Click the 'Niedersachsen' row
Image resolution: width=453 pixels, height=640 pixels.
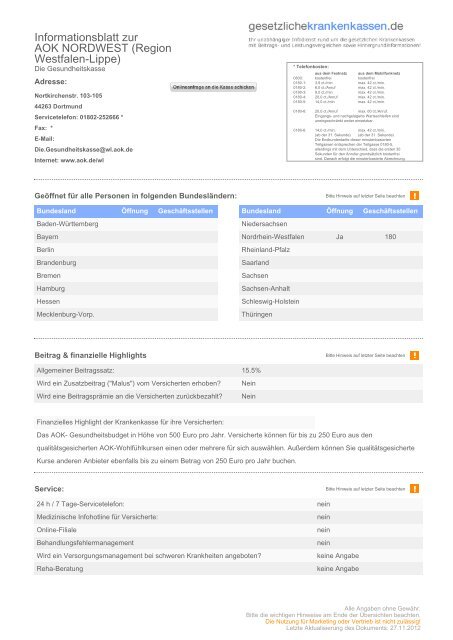pyautogui.click(x=331, y=224)
